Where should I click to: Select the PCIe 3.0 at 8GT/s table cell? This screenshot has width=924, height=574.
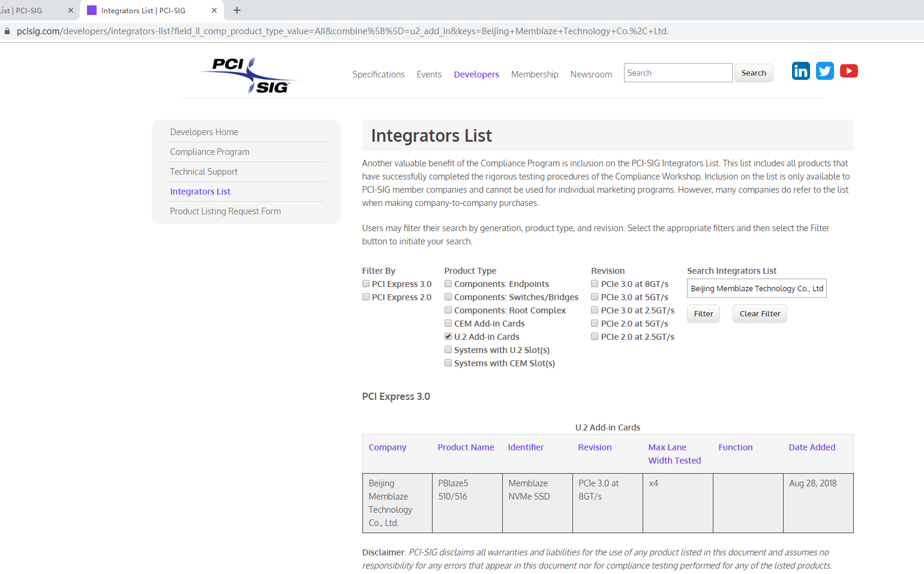tap(608, 503)
